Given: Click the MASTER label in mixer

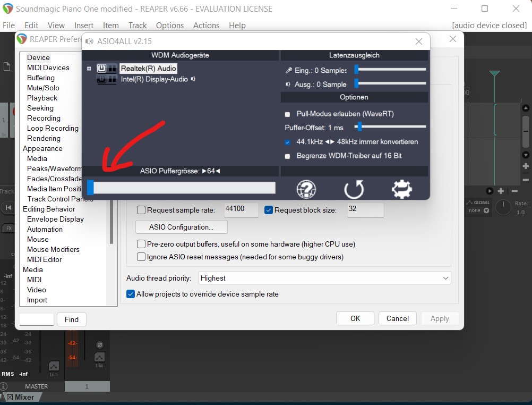Looking at the screenshot, I should [36, 386].
